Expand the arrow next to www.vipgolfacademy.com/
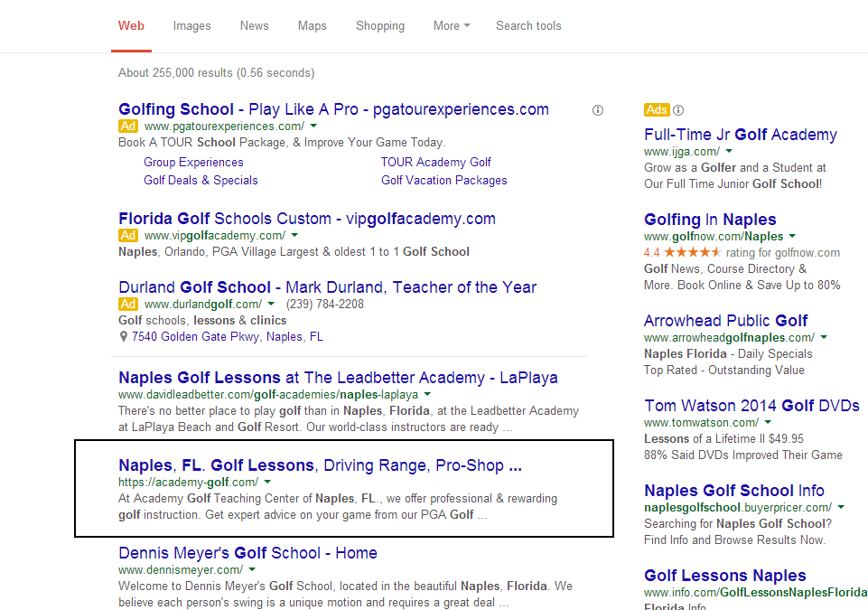The height and width of the screenshot is (610, 868). coord(294,235)
